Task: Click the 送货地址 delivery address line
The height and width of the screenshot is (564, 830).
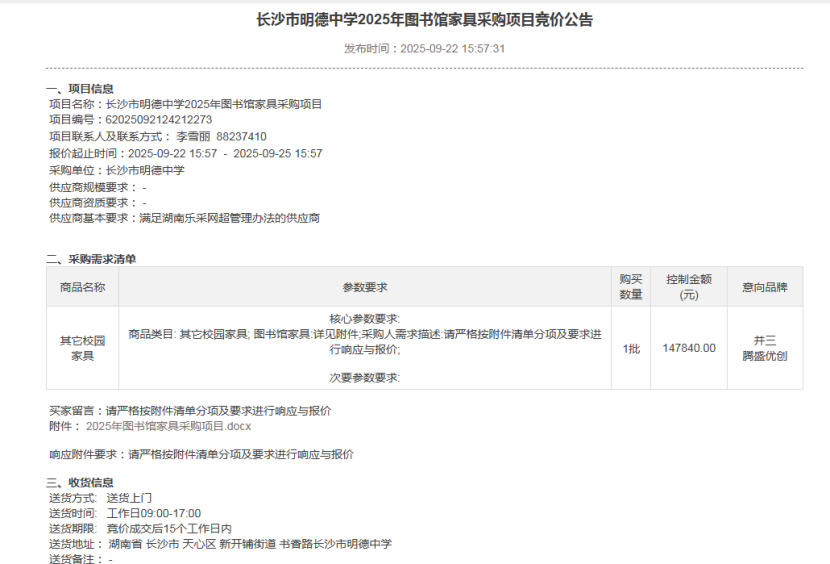Action: pos(220,544)
